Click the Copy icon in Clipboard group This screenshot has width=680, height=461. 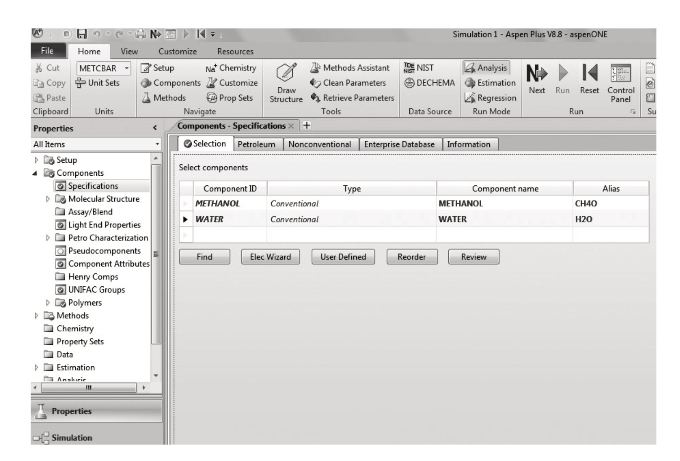coord(39,83)
